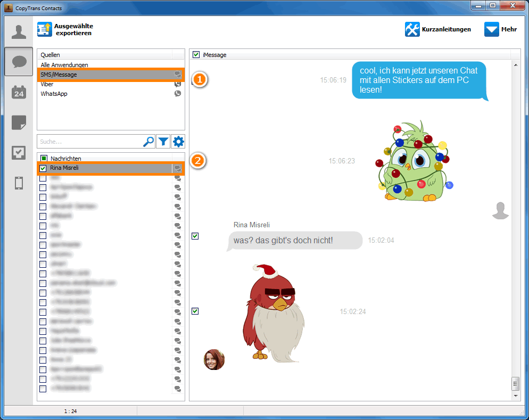Click the status bar counter 1 : 24

pos(70,411)
